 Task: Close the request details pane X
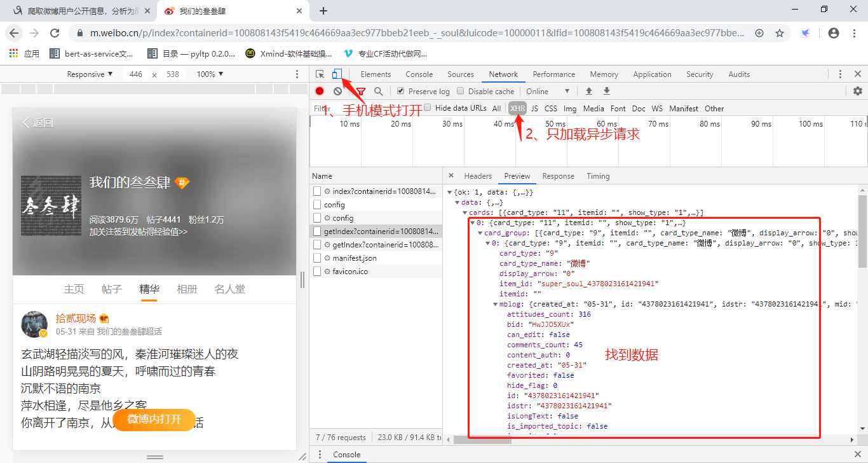(451, 176)
